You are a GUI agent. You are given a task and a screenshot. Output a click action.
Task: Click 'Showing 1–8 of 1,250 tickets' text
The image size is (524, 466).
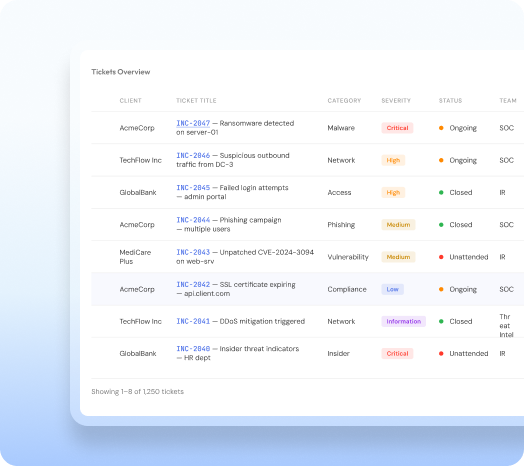pyautogui.click(x=137, y=391)
